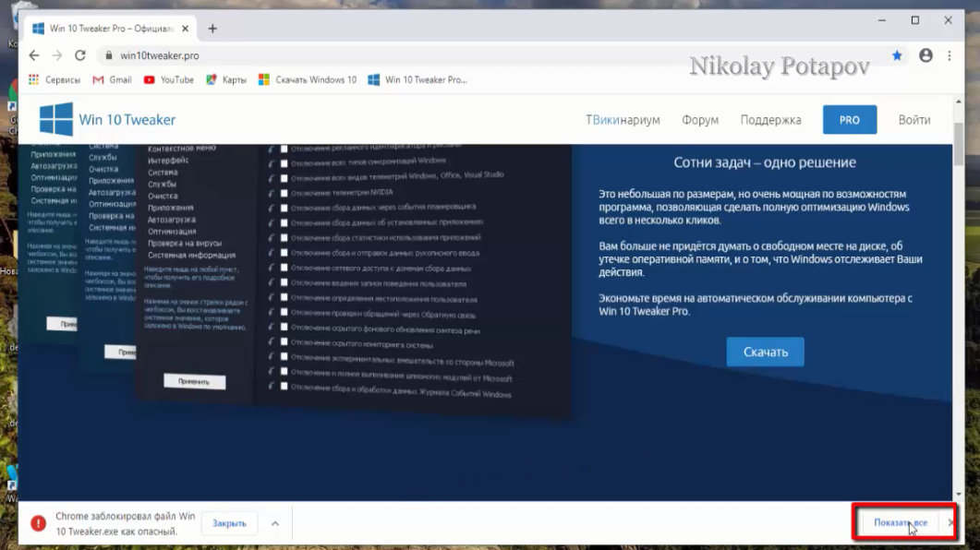Image resolution: width=980 pixels, height=550 pixels.
Task: Close the Win 10 Tweaker Pro tab
Action: coord(185,29)
